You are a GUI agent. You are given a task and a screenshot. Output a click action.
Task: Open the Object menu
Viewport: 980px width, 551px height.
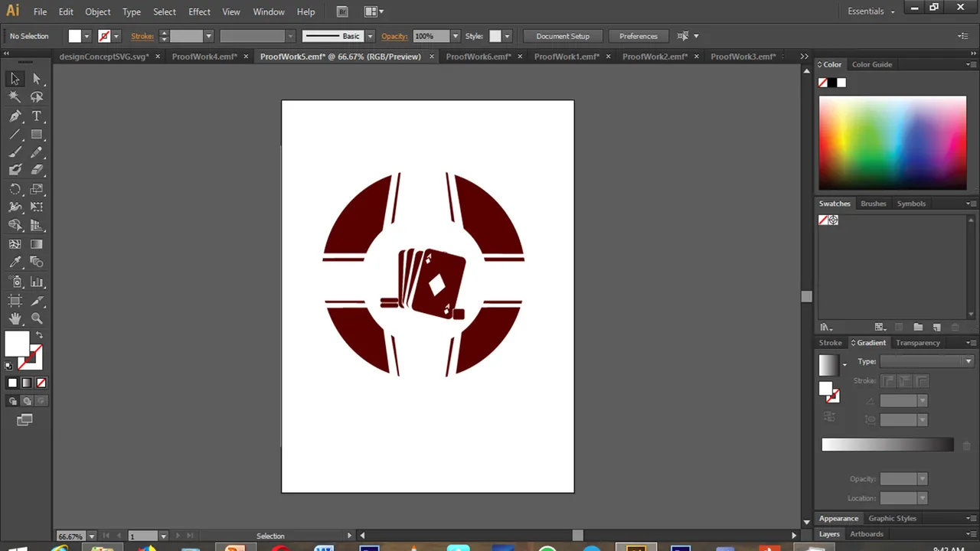click(x=97, y=11)
